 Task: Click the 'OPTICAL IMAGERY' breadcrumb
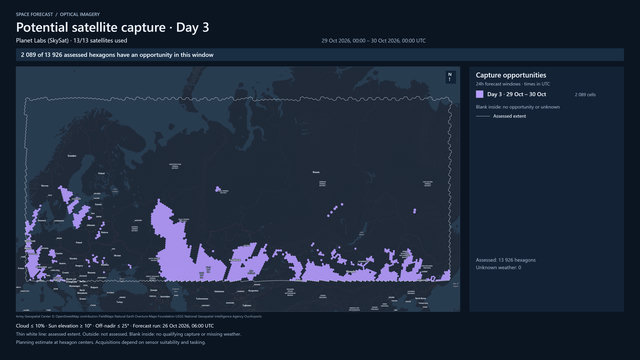click(x=80, y=14)
